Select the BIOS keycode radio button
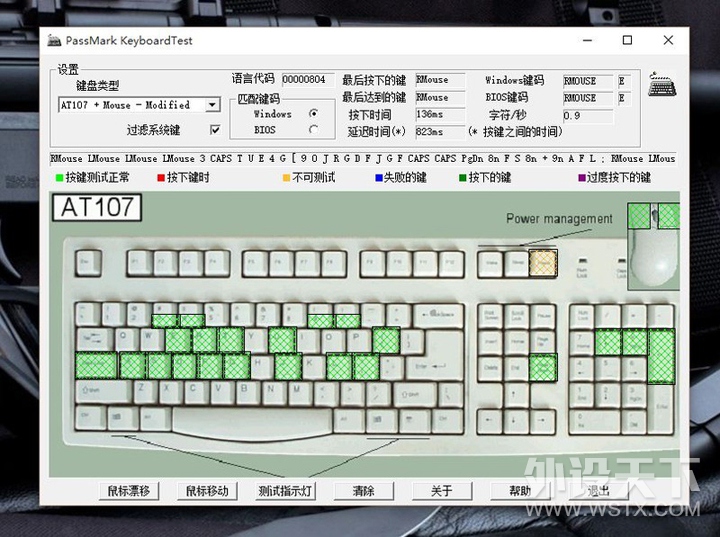720x537 pixels. (314, 130)
